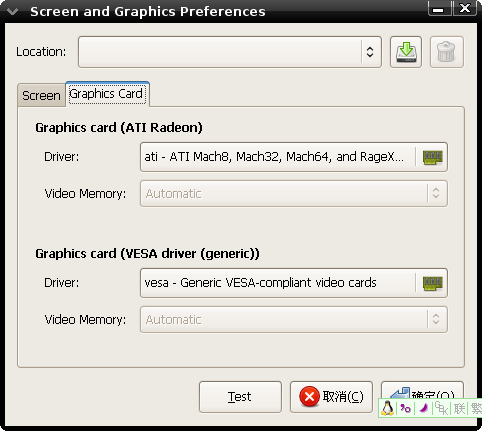Click the 'Location:' label
The width and height of the screenshot is (482, 431).
click(41, 52)
